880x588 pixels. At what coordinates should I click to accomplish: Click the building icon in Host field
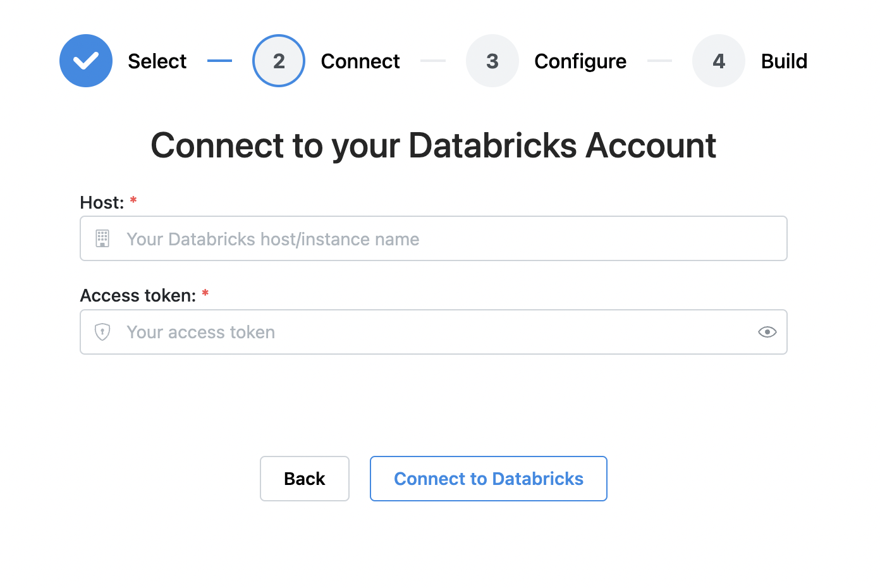(102, 238)
